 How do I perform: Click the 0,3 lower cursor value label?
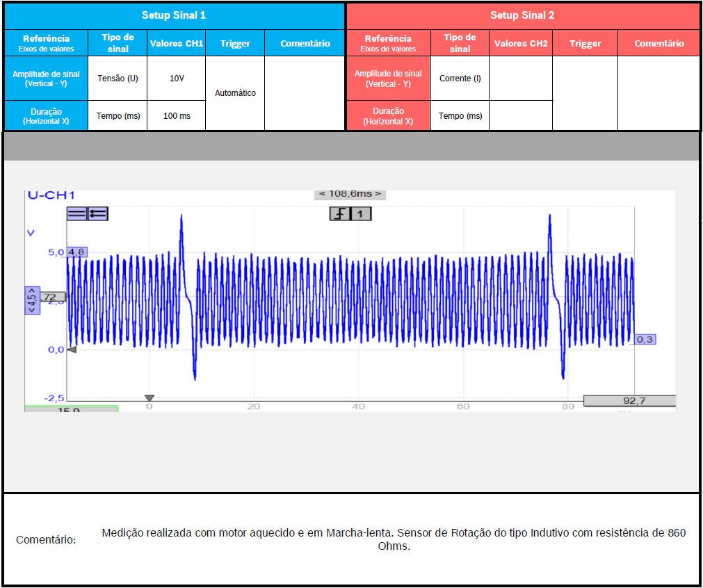pyautogui.click(x=645, y=339)
